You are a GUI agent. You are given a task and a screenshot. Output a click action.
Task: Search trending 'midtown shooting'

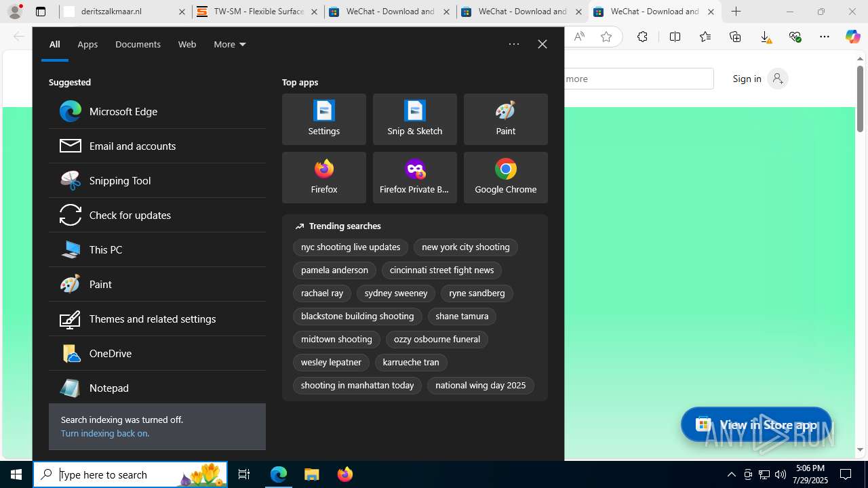(x=336, y=340)
